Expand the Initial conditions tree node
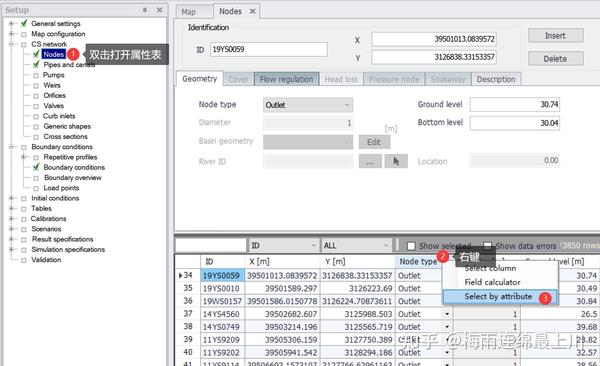Screen dimensions: 600x366 (11, 198)
